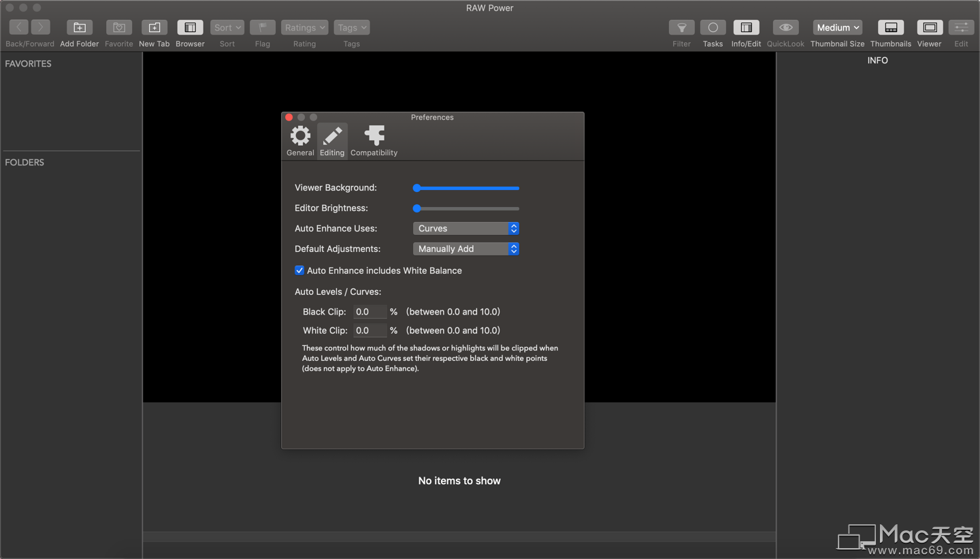Image resolution: width=980 pixels, height=559 pixels.
Task: Go back with the Back arrow button
Action: click(x=19, y=27)
